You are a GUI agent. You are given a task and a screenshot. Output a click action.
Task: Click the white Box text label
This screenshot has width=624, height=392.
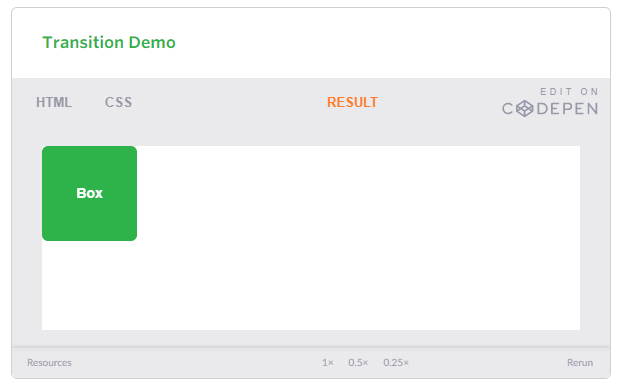click(90, 193)
